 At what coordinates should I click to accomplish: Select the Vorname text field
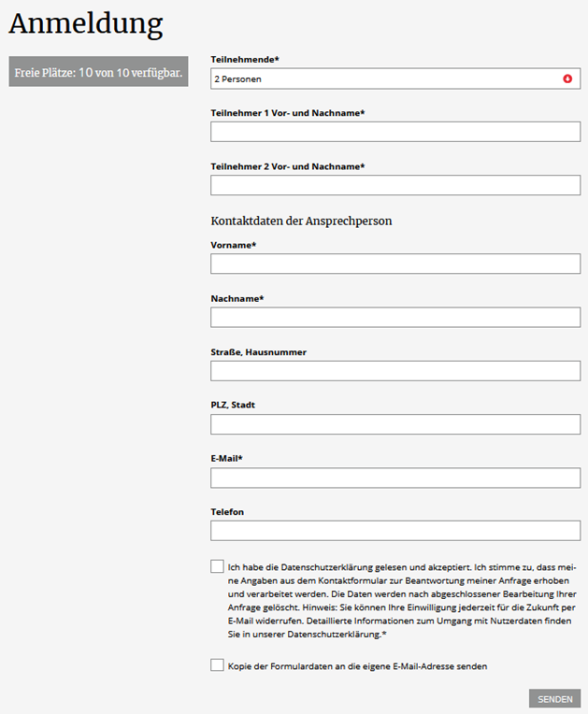[395, 264]
